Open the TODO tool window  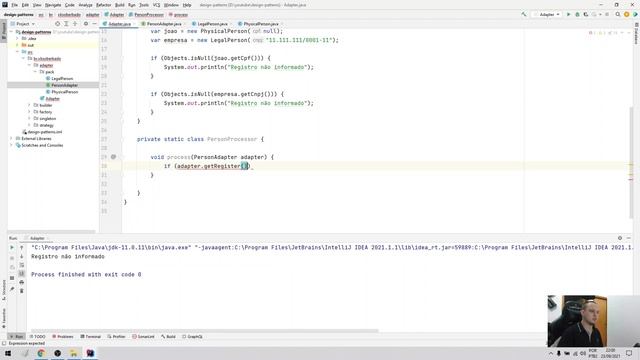[38, 337]
